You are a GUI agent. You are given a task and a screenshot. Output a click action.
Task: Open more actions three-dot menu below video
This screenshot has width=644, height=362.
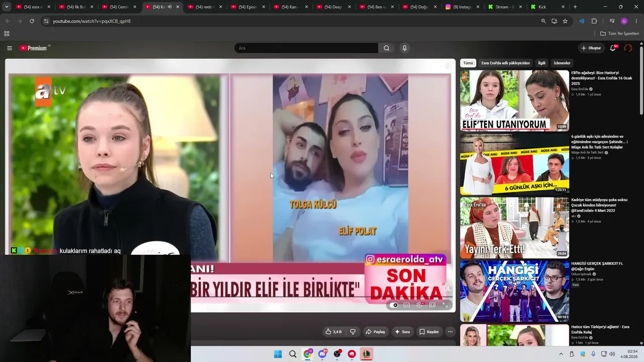[450, 332]
